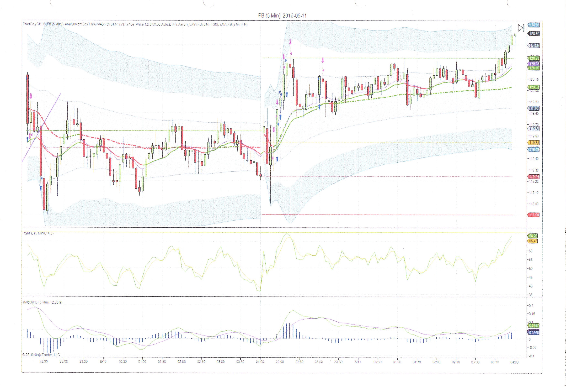Viewport: 566px width, 392px height.
Task: Click the black 120.50 last price marker
Action: pyautogui.click(x=534, y=34)
